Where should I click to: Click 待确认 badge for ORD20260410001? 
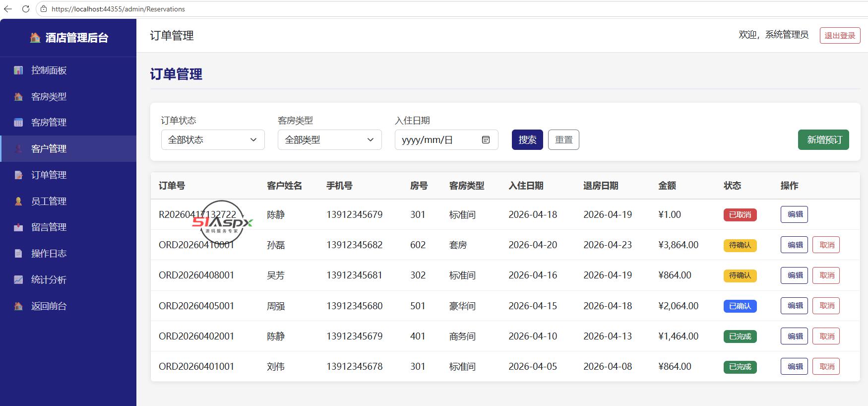point(740,245)
